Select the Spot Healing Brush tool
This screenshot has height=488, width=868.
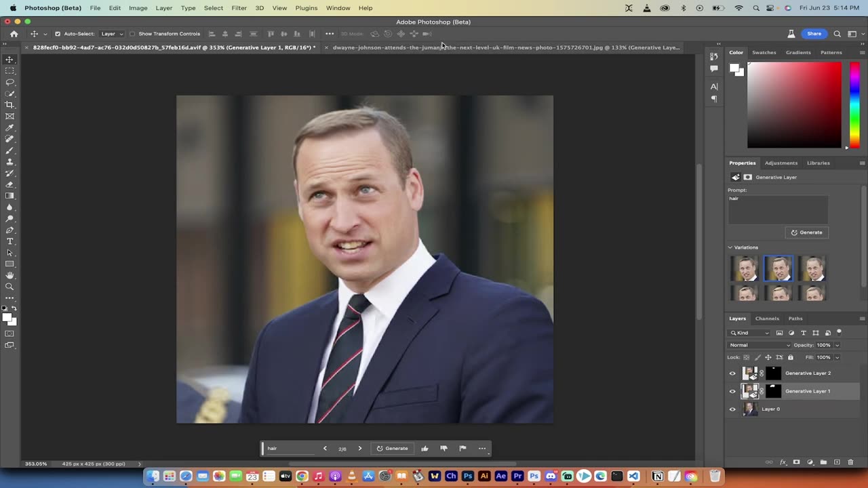[x=9, y=139]
